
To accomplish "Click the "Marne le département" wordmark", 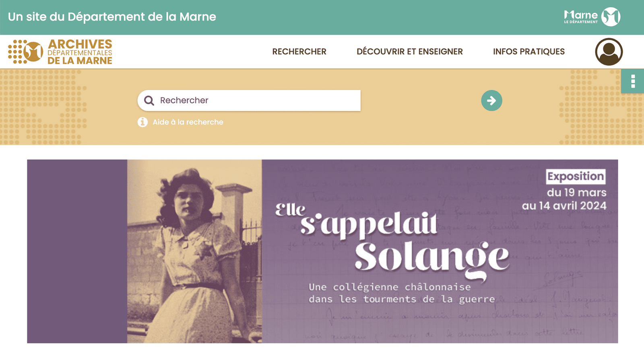I will coord(581,17).
